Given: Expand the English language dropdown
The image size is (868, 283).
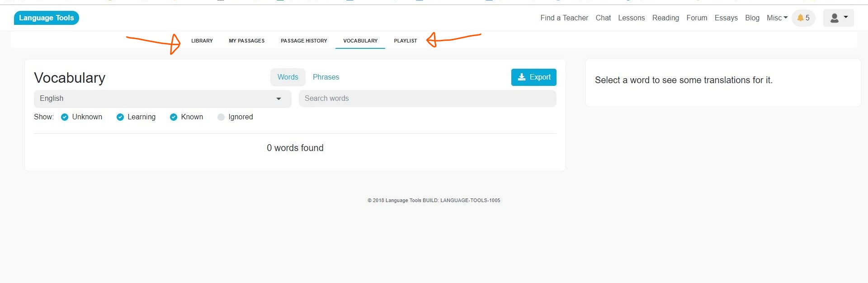Looking at the screenshot, I should point(162,99).
